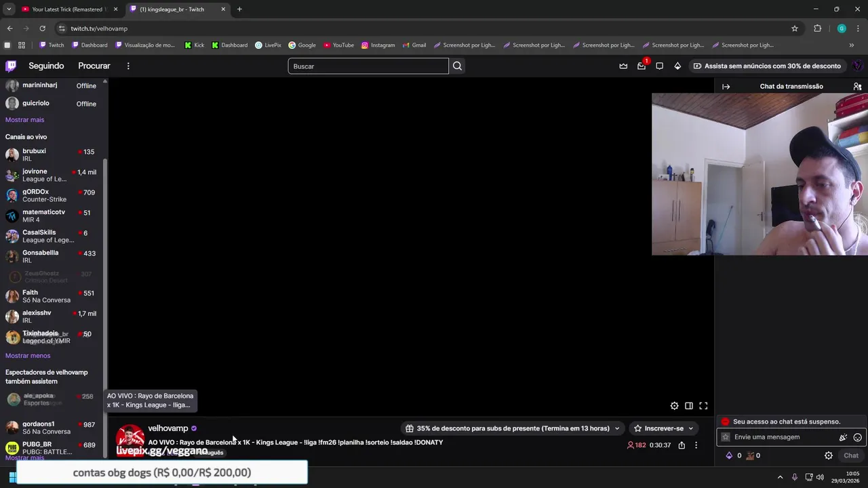Screen dimensions: 868x488
Task: Open the user avatar menu in top bar
Action: point(857,66)
